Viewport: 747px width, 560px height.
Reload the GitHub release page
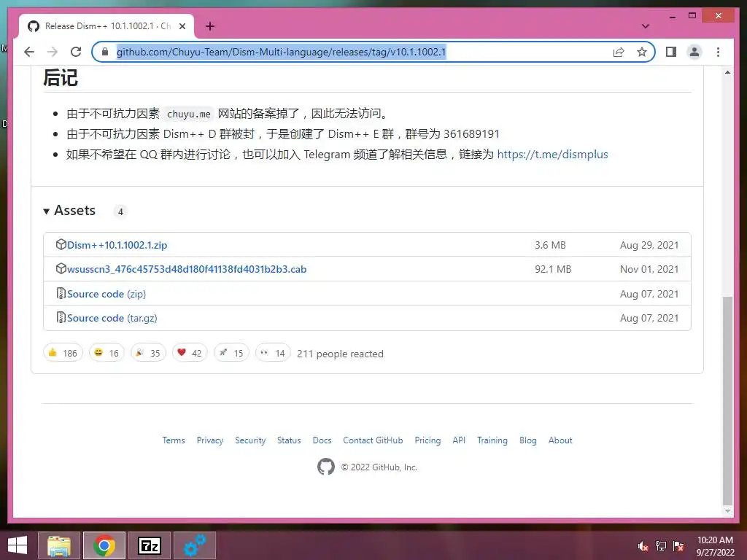tap(76, 52)
